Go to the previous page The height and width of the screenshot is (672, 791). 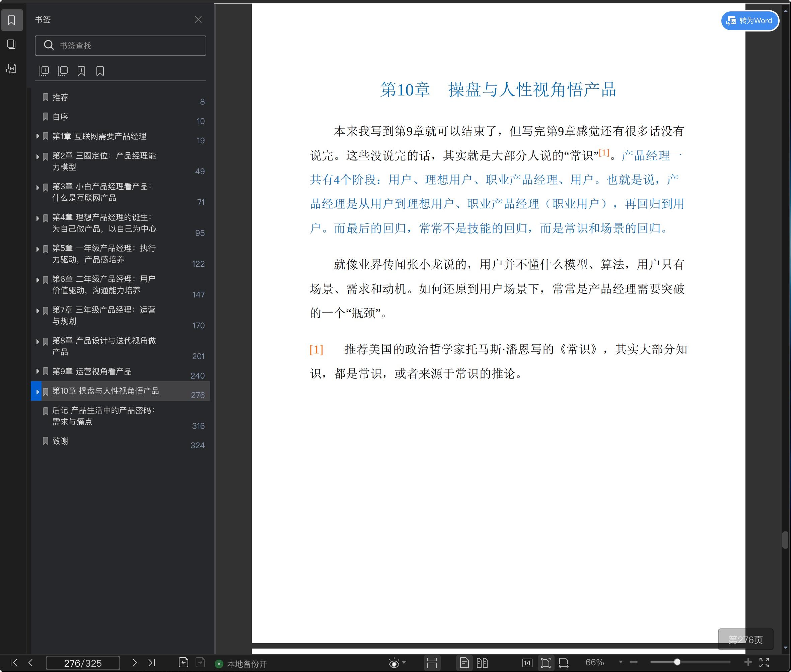coord(30,663)
